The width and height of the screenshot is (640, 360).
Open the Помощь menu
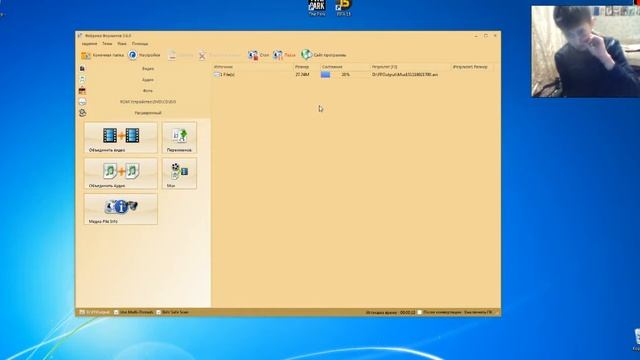coord(140,44)
